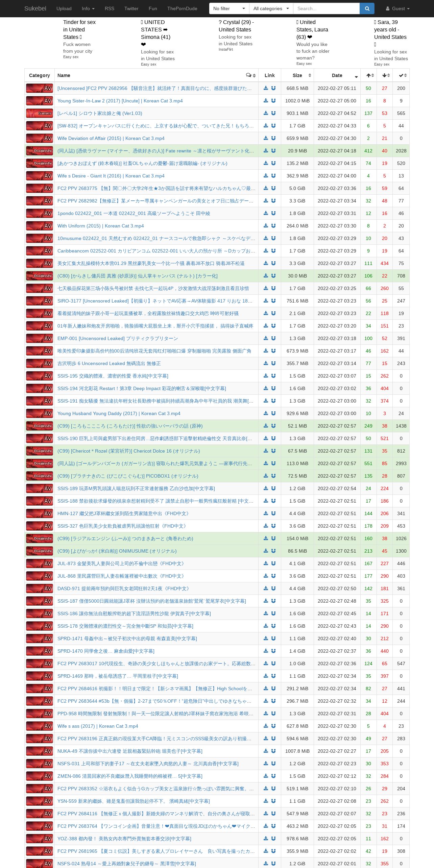
Task: Open the RSS feed link
Action: pyautogui.click(x=110, y=8)
